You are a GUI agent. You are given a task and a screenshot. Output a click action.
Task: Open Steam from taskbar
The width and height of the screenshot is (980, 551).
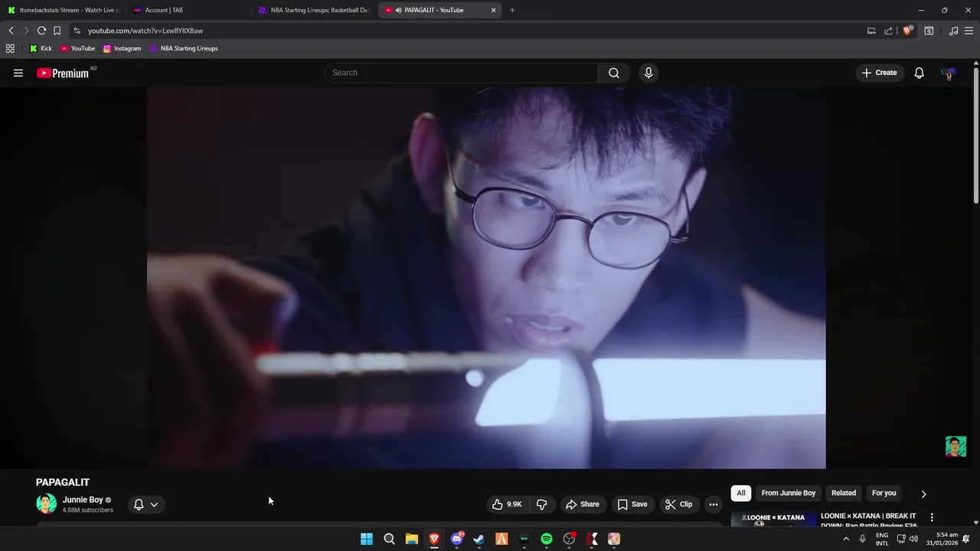479,539
